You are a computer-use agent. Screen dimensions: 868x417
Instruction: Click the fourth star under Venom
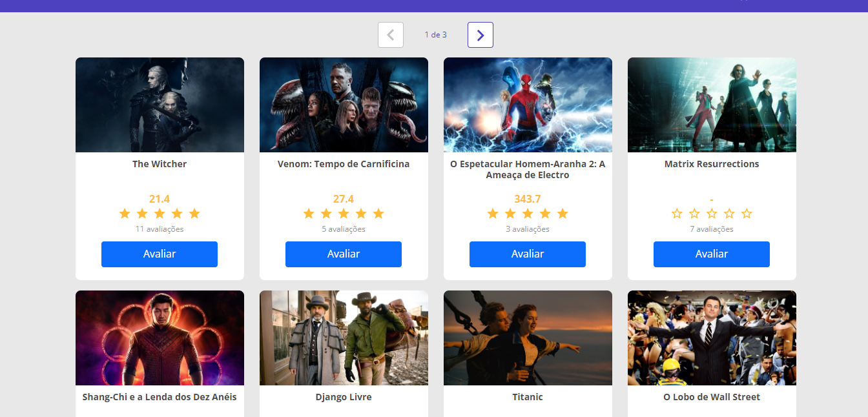pyautogui.click(x=361, y=214)
